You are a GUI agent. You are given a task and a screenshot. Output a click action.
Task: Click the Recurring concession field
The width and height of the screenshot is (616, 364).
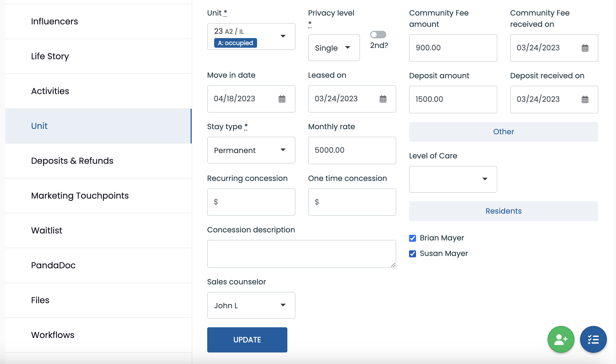(x=251, y=202)
